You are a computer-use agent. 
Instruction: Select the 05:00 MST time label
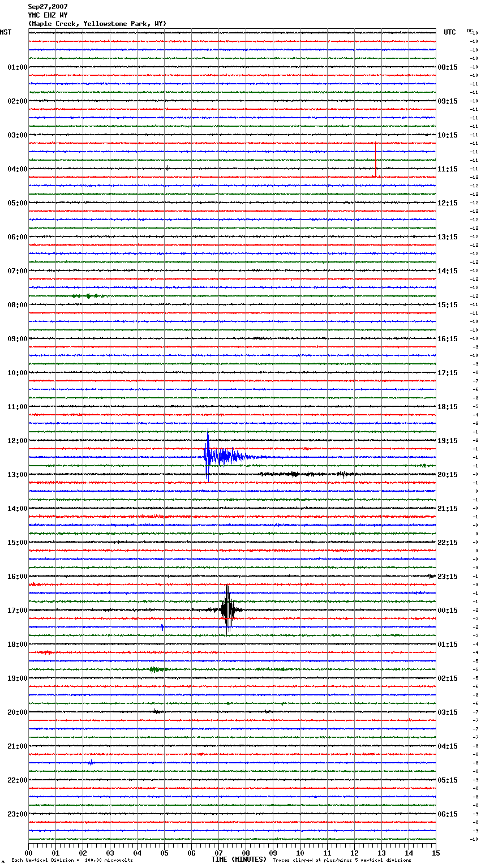(18, 203)
